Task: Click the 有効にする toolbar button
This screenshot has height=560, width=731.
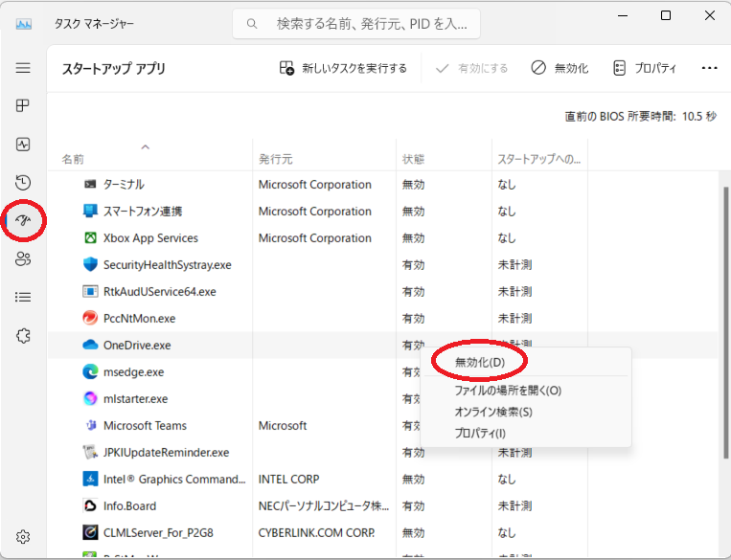Action: [471, 69]
